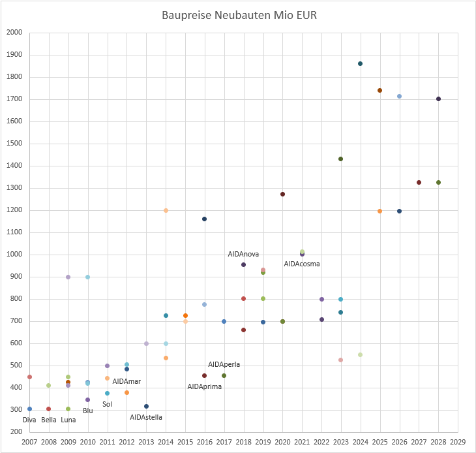
Task: Select the light blue 2010 point at 900
Action: coord(87,277)
